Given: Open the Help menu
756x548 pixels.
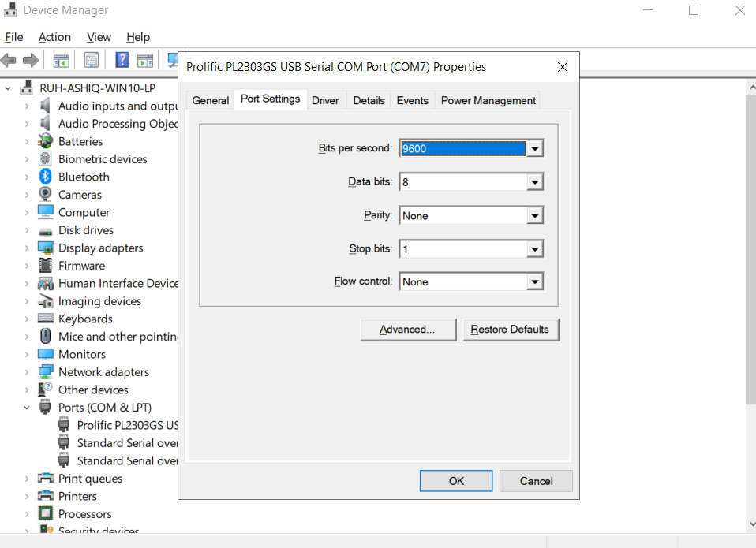Looking at the screenshot, I should point(138,37).
